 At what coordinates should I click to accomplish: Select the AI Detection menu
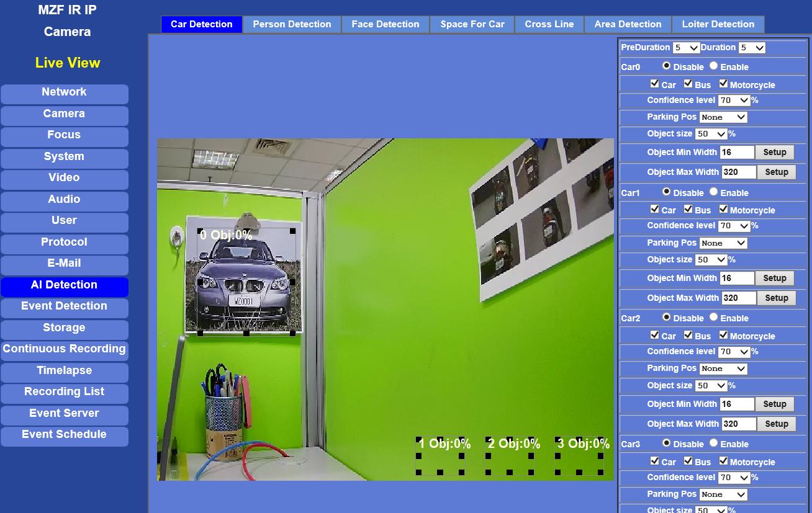click(65, 287)
